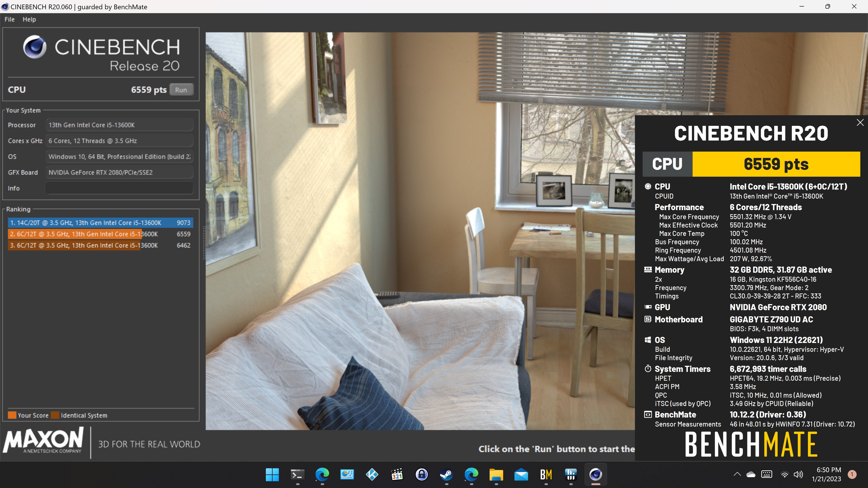The image size is (868, 488).
Task: Click the Run button for CPU test
Action: (x=181, y=90)
